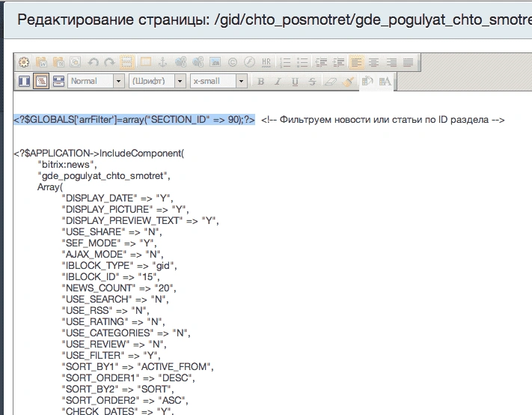Apply strikethrough formatting

click(313, 82)
